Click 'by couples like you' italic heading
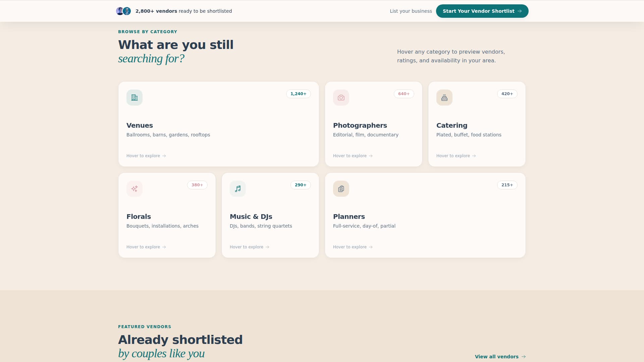The height and width of the screenshot is (362, 644). [x=161, y=354]
